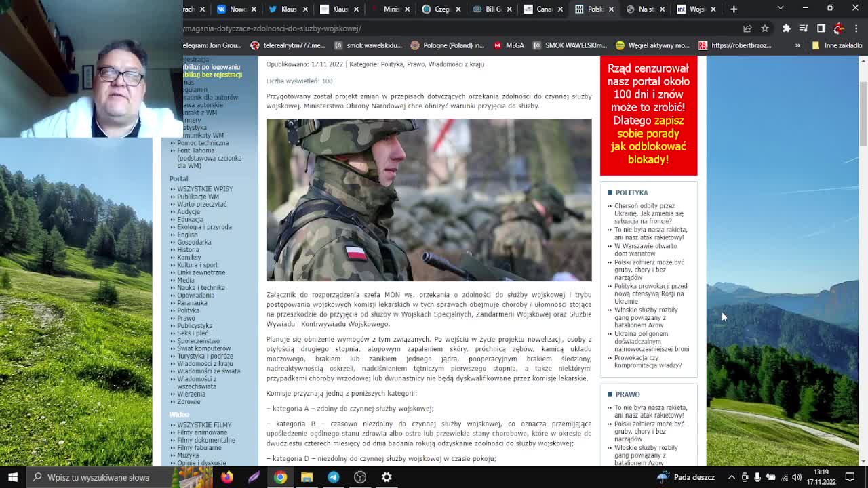Open the Pada deszcz weather widget
Screen dimensions: 868x488
click(x=686, y=477)
